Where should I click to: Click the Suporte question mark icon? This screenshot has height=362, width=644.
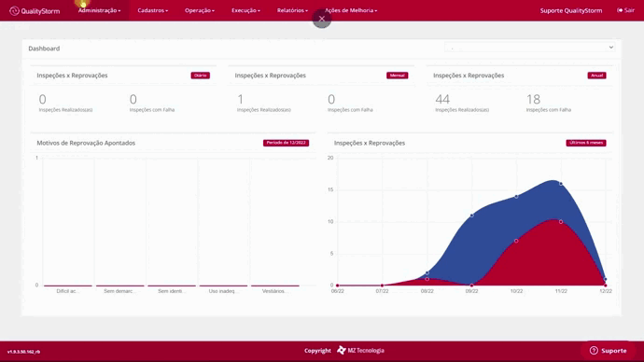coord(594,351)
